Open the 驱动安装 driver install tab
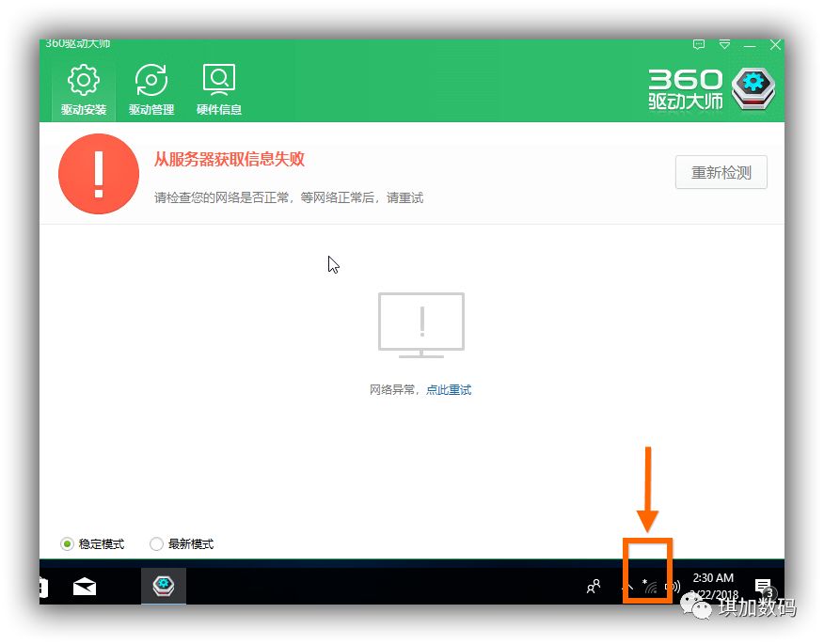 click(84, 90)
